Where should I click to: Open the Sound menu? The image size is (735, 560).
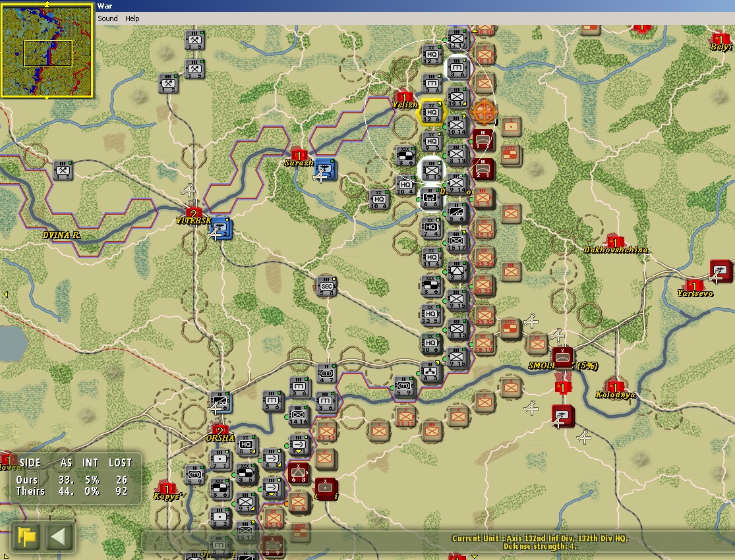pos(107,18)
